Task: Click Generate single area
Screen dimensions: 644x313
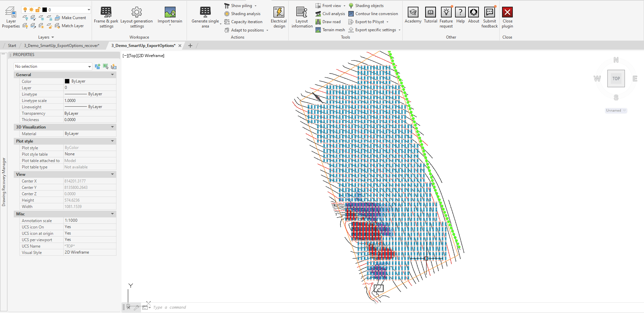Action: point(205,16)
